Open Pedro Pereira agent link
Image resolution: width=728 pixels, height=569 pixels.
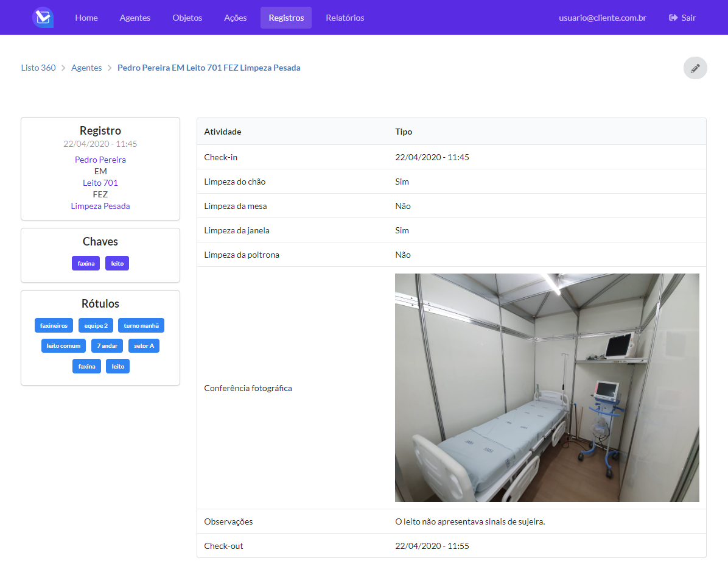100,160
